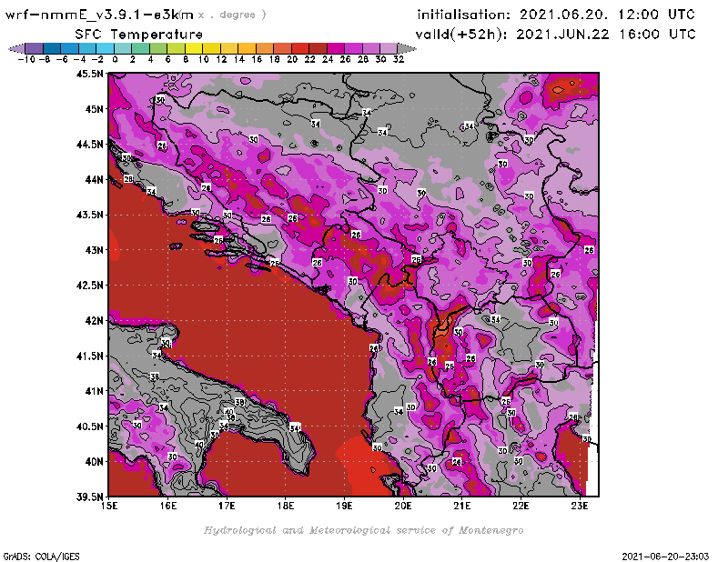Pick the magenta swatch between 24 and 26
The image size is (728, 562).
coord(336,48)
